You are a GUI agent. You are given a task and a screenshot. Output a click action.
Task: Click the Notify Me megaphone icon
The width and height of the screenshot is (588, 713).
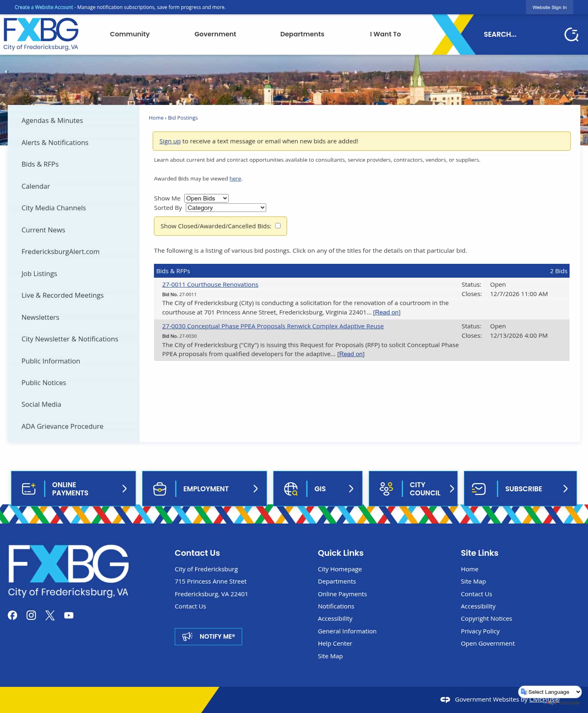coord(187,636)
